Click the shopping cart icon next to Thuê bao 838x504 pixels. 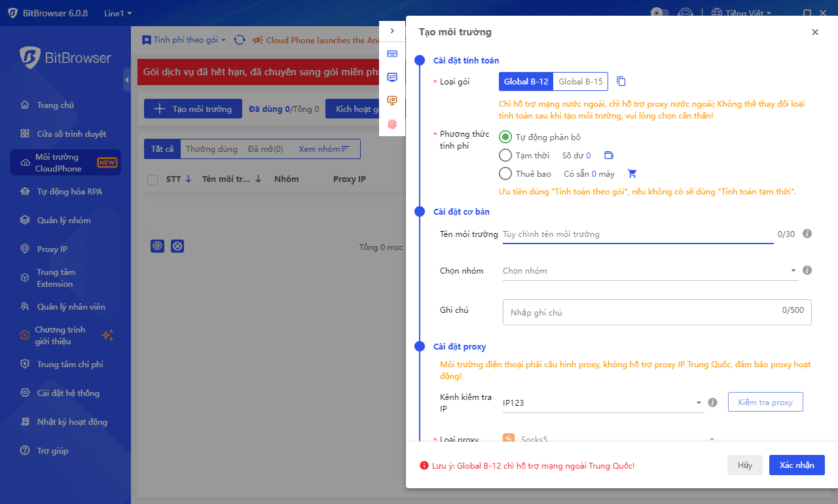pos(632,174)
